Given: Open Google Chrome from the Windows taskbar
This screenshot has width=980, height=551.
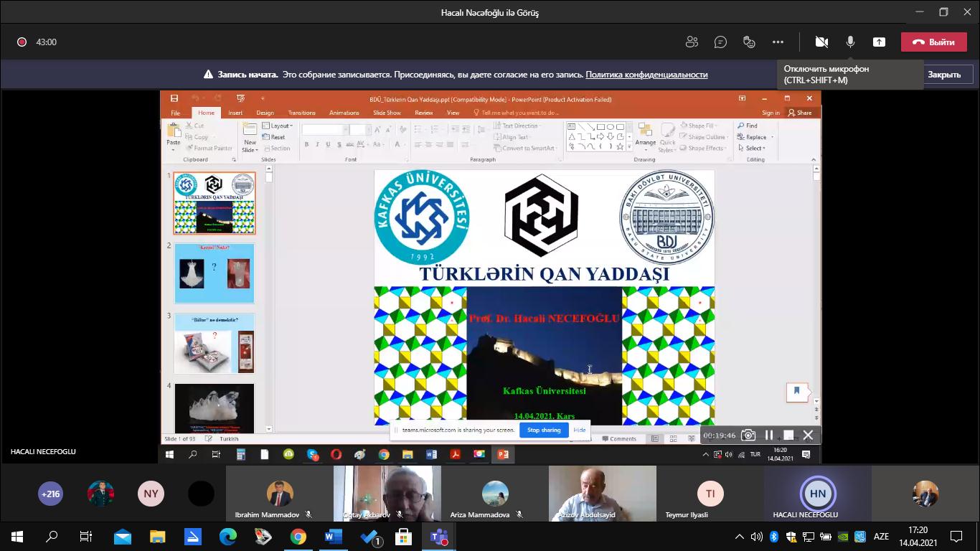Looking at the screenshot, I should [298, 537].
